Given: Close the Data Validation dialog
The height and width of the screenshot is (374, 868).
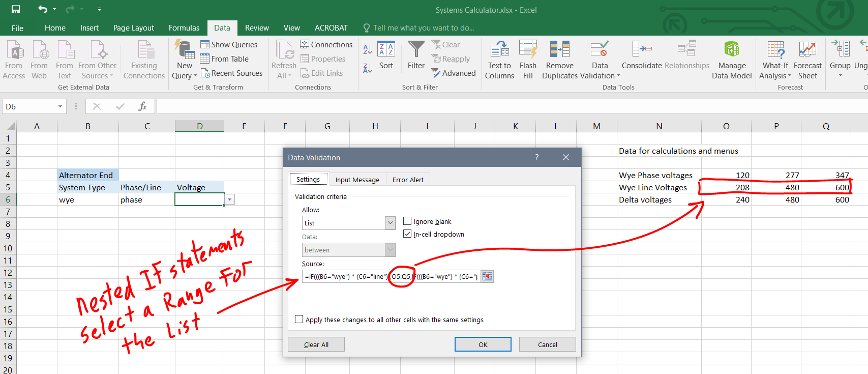Looking at the screenshot, I should click(566, 157).
